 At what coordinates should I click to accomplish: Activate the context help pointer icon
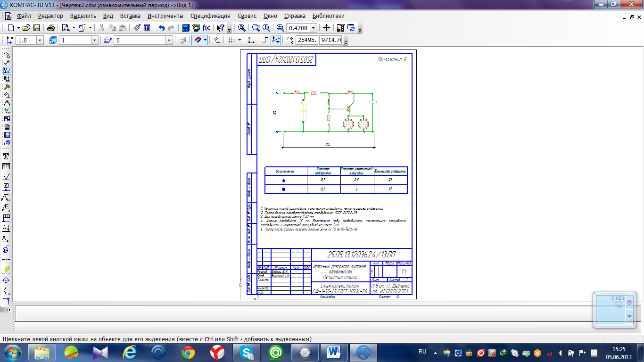(220, 28)
